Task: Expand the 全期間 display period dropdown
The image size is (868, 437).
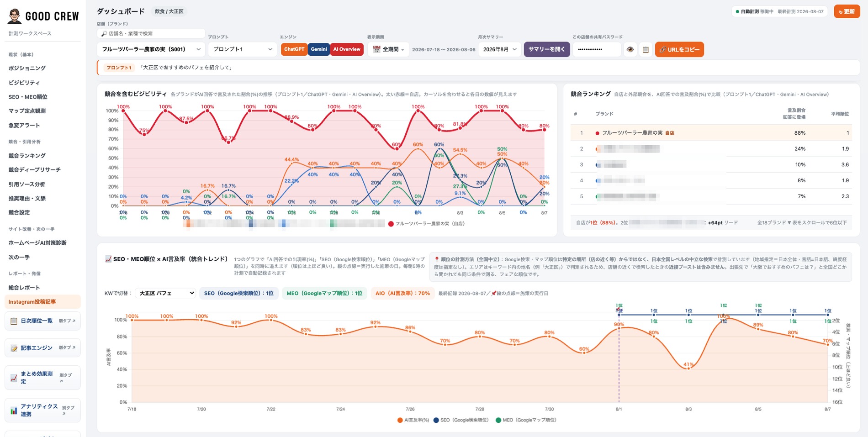Action: pyautogui.click(x=388, y=49)
